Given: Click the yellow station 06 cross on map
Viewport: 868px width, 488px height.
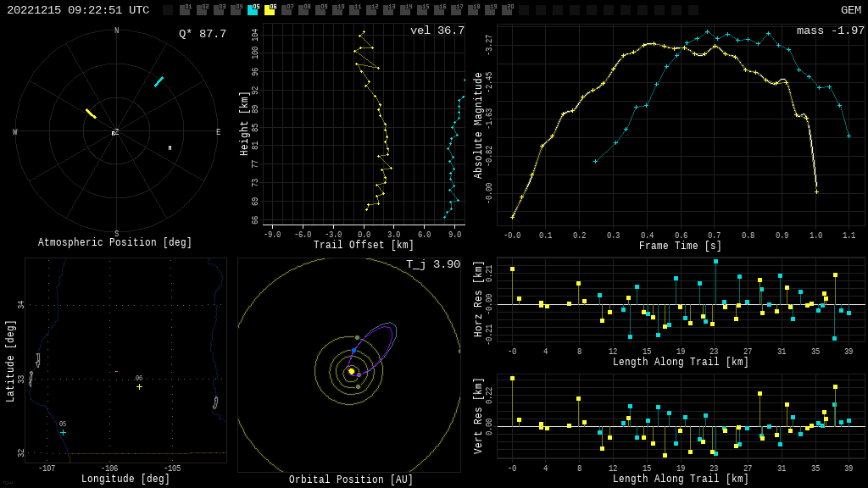Looking at the screenshot, I should [x=139, y=386].
